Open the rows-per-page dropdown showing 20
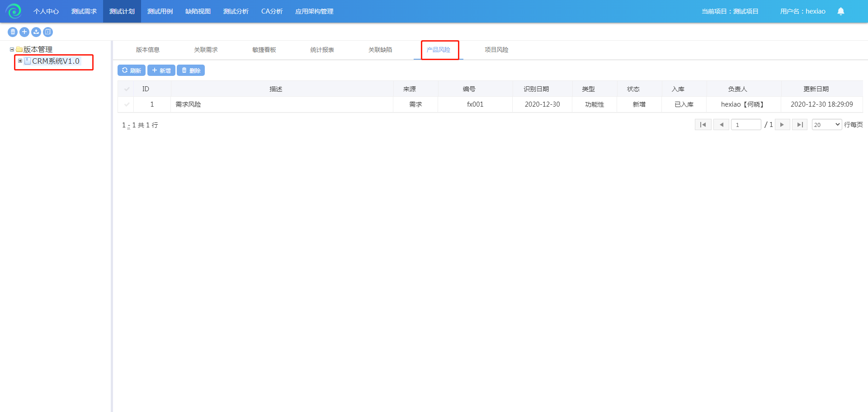 coord(826,125)
